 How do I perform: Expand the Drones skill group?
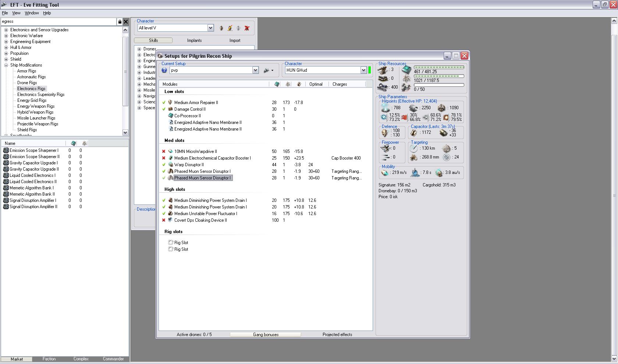click(139, 49)
